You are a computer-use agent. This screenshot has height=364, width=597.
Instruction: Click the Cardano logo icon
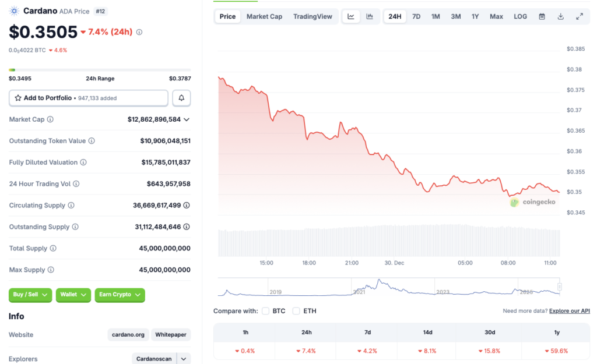coord(14,10)
